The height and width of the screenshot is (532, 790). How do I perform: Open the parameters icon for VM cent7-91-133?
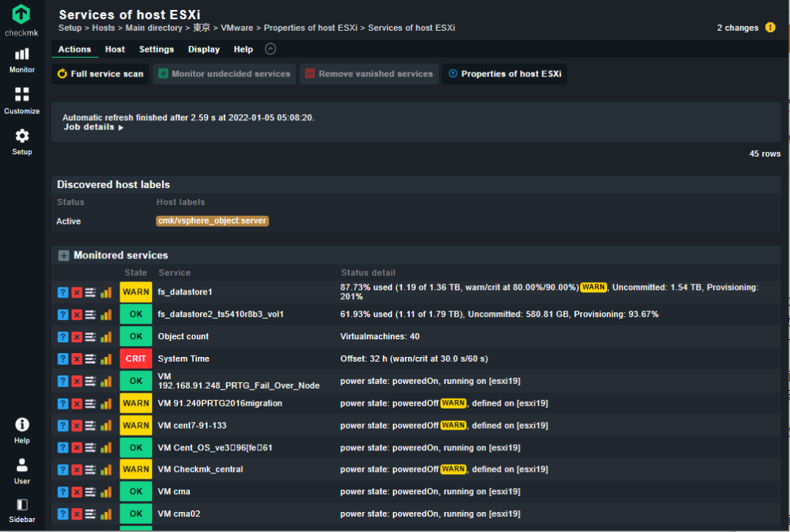click(91, 426)
